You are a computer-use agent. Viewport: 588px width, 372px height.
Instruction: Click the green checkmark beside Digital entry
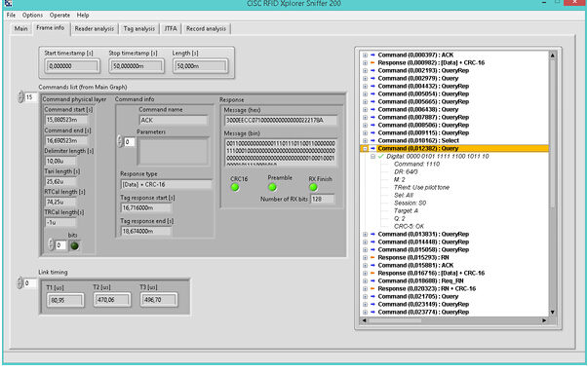coord(381,156)
